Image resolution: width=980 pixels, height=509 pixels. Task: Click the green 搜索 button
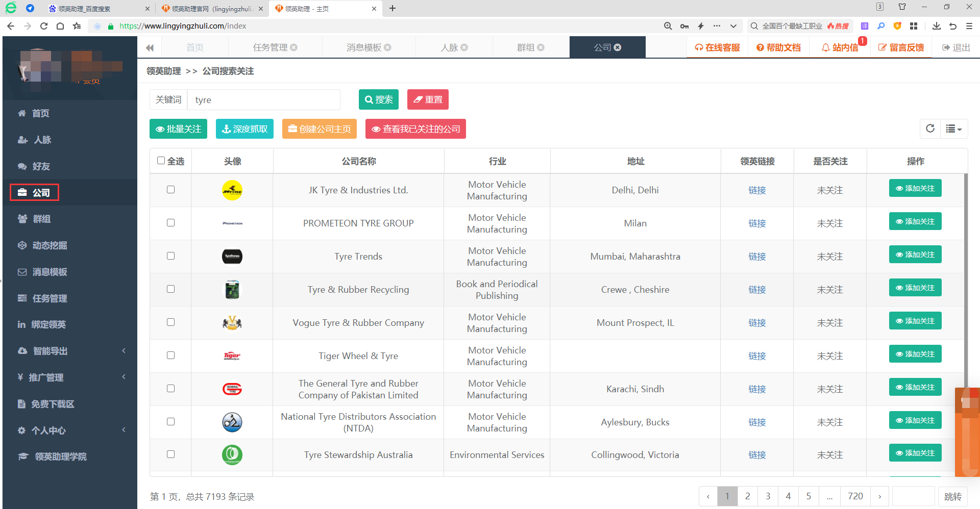click(379, 99)
